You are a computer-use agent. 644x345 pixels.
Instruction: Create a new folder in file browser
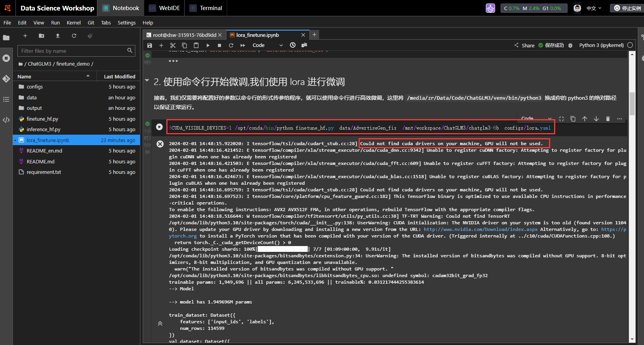coord(41,36)
